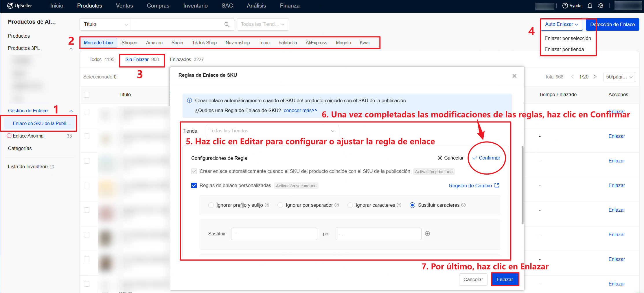Click the info icon in the blue notice
This screenshot has width=644, height=293.
click(189, 100)
